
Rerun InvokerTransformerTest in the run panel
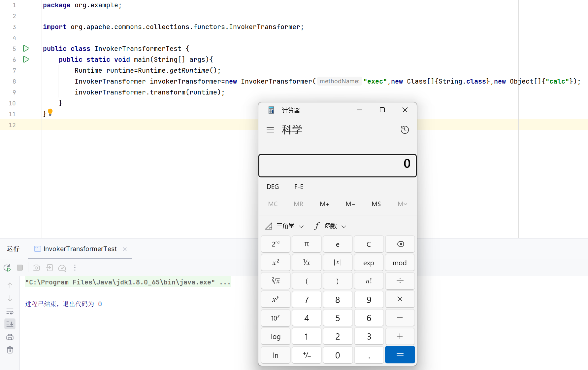(7, 268)
